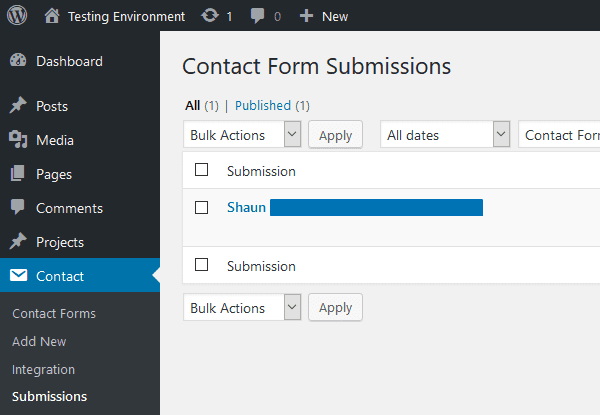This screenshot has width=600, height=415.
Task: Click the WordPress logo icon
Action: coord(17,15)
